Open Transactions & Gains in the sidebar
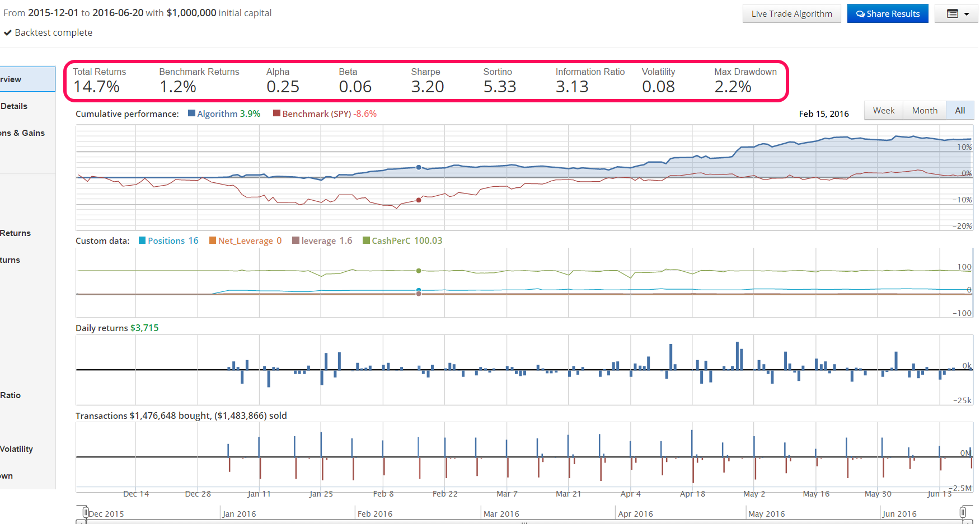980x524 pixels. point(22,133)
